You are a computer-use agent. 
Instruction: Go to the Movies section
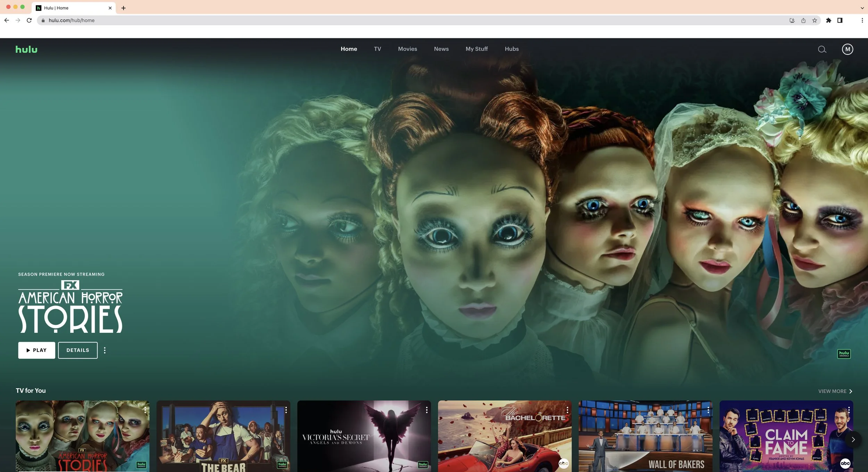click(x=407, y=49)
